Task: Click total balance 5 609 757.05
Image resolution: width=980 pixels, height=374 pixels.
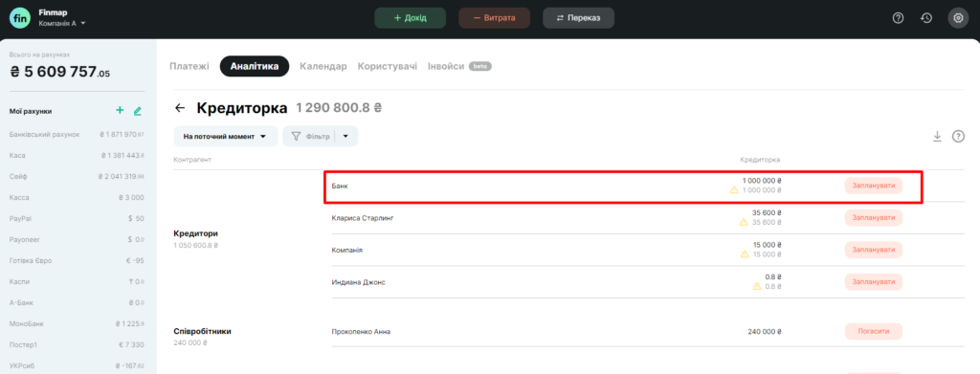Action: pyautogui.click(x=59, y=73)
